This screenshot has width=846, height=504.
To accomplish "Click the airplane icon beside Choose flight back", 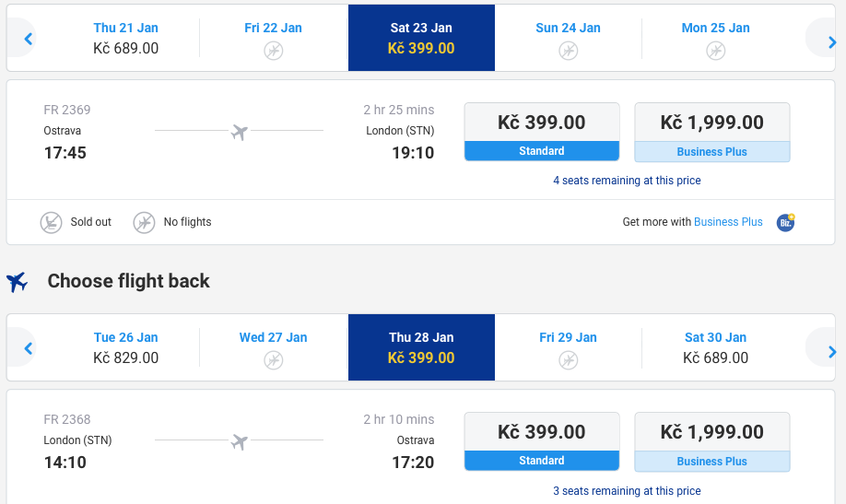I will click(18, 282).
